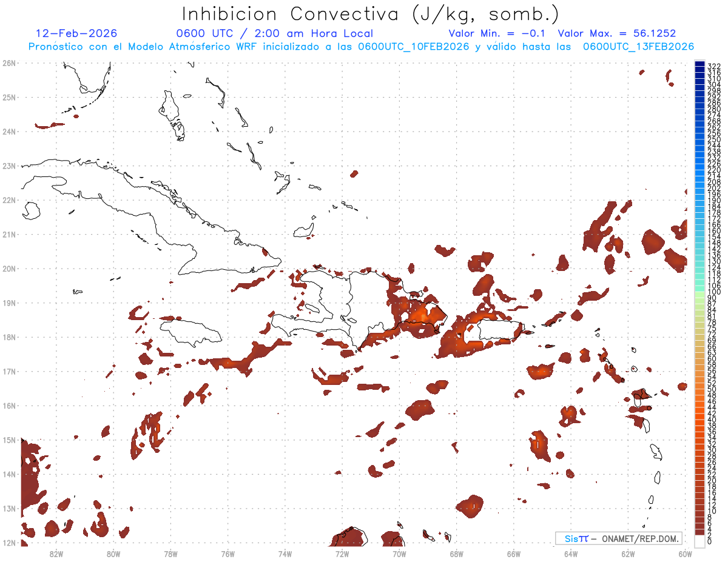Click the 64W longitude label

[x=571, y=553]
